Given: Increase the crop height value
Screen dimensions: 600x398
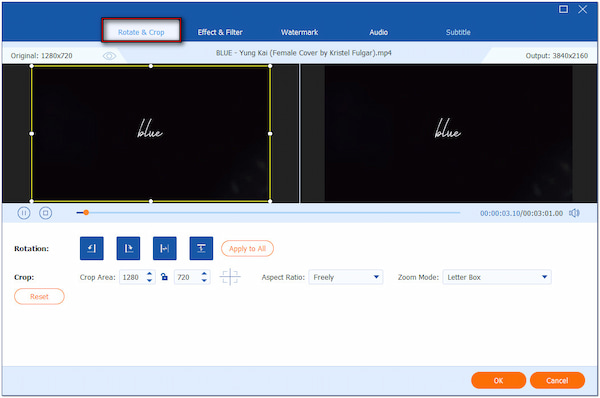Looking at the screenshot, I should point(204,274).
